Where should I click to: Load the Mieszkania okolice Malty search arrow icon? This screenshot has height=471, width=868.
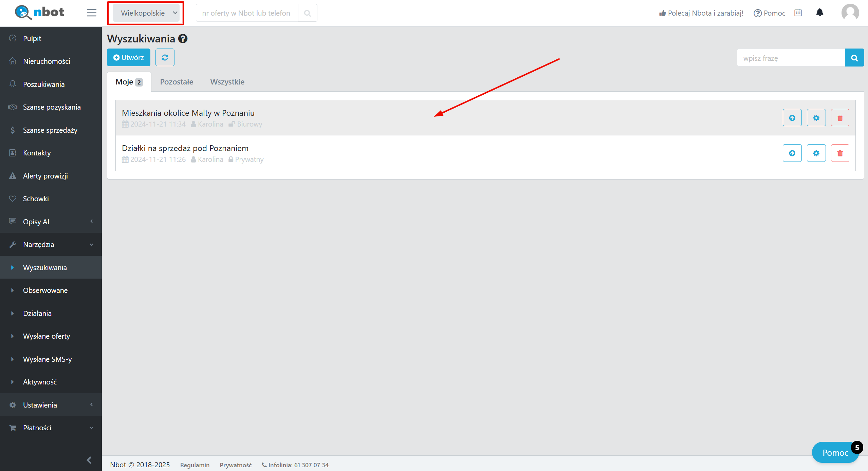click(792, 118)
